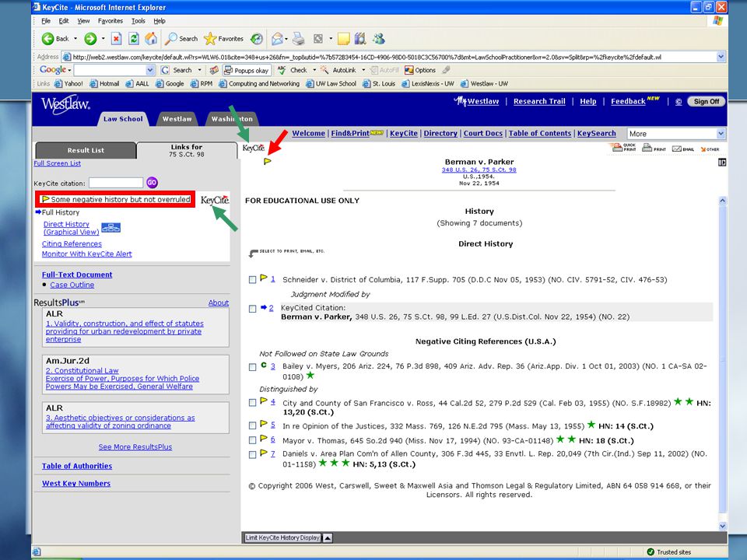Click the IE Back arrow icon
This screenshot has height=560, width=747.
(47, 39)
